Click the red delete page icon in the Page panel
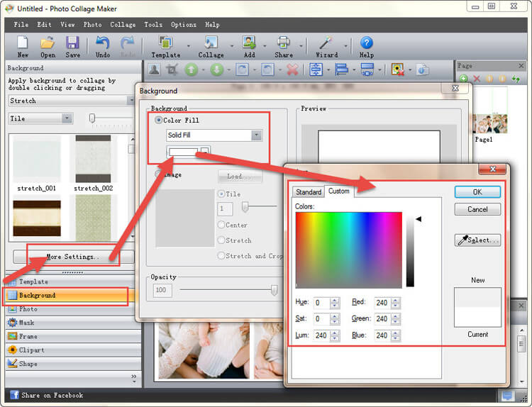 tap(477, 79)
